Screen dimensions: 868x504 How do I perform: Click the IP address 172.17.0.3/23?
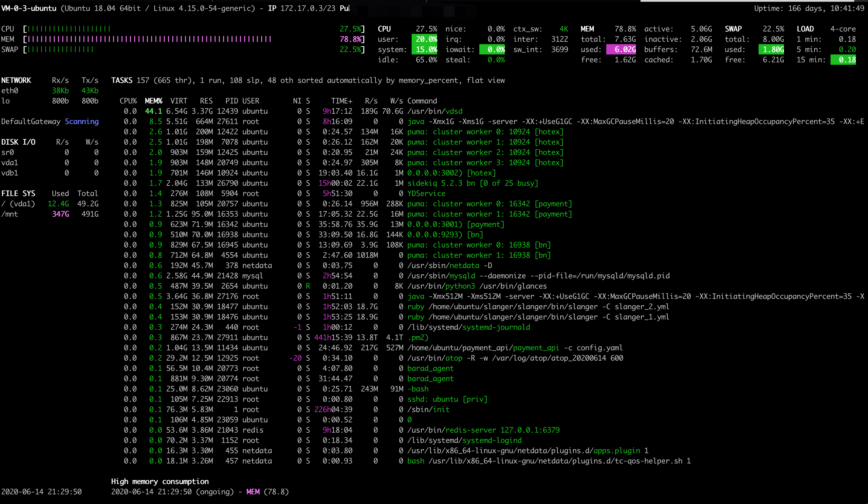[x=308, y=8]
